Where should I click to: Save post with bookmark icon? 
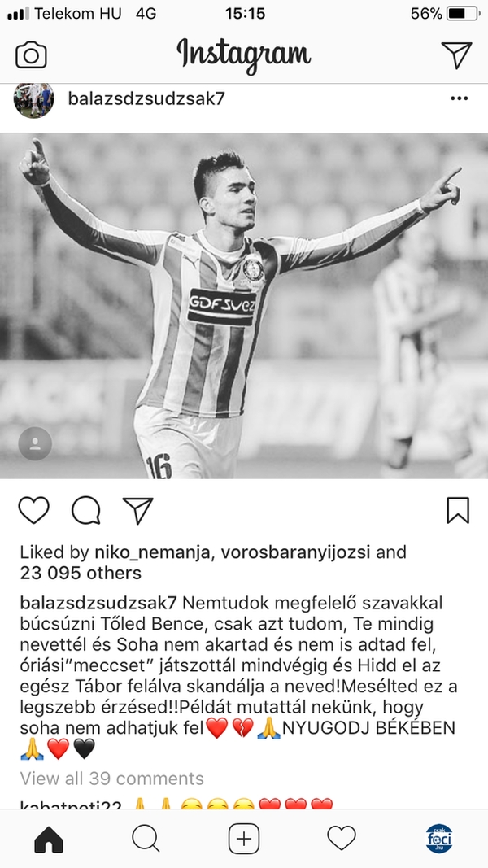point(458,510)
